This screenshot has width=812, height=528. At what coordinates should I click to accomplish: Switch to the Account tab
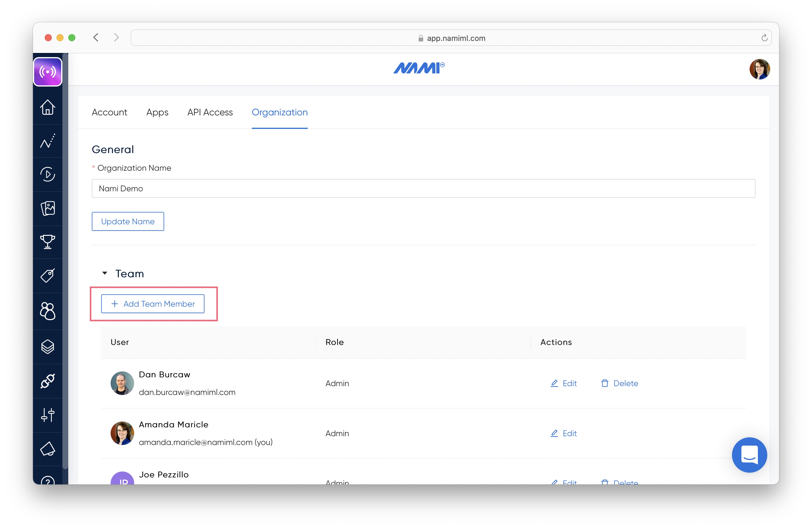tap(109, 112)
